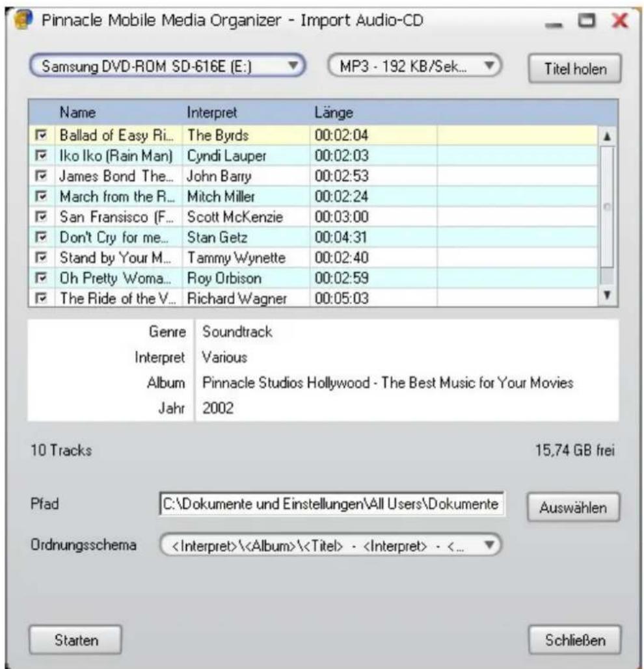Click the Auswählen path button
Image resolution: width=644 pixels, height=669 pixels.
[x=573, y=507]
